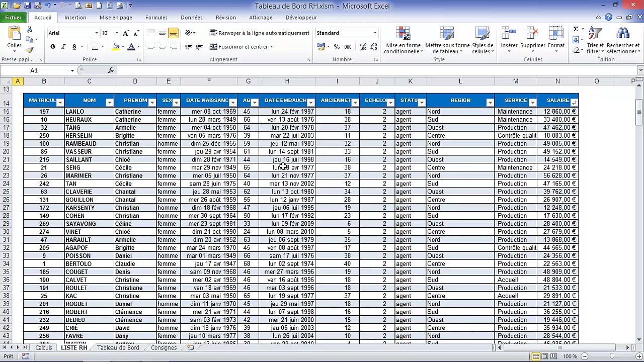Toggle center text horizontally
Viewport: 644px width, 362px height.
pyautogui.click(x=162, y=47)
